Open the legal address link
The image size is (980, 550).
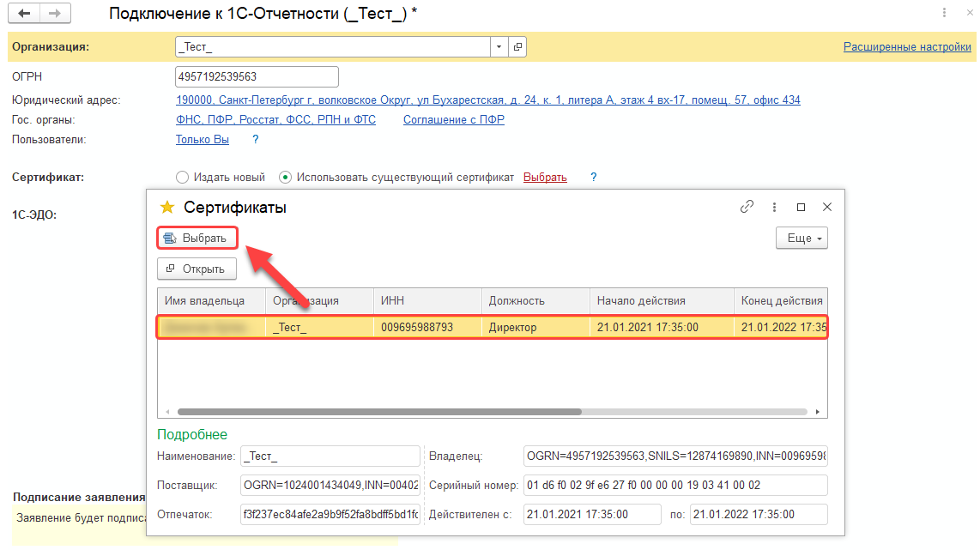(x=487, y=100)
